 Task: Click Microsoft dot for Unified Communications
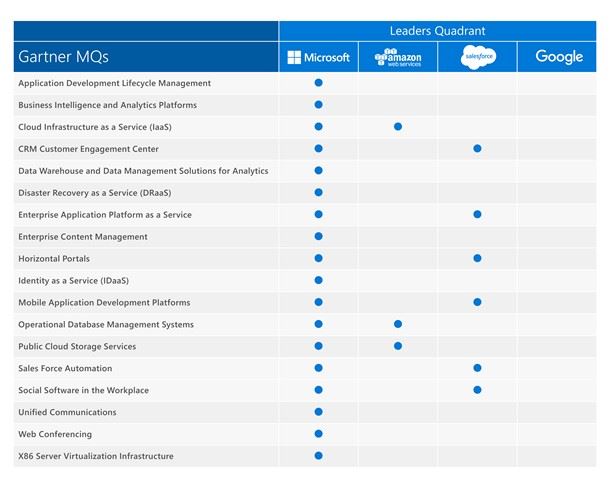click(x=318, y=412)
